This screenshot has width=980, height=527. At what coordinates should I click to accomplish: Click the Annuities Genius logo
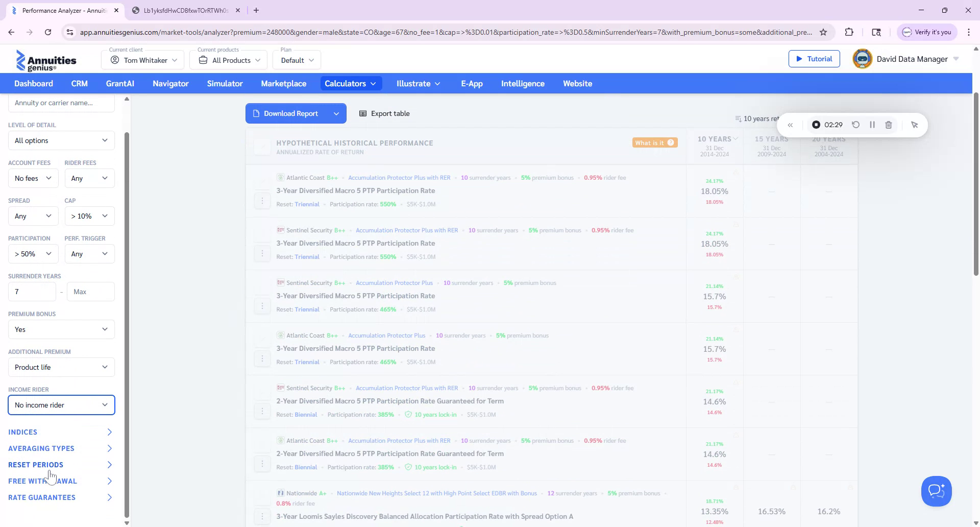pos(46,60)
